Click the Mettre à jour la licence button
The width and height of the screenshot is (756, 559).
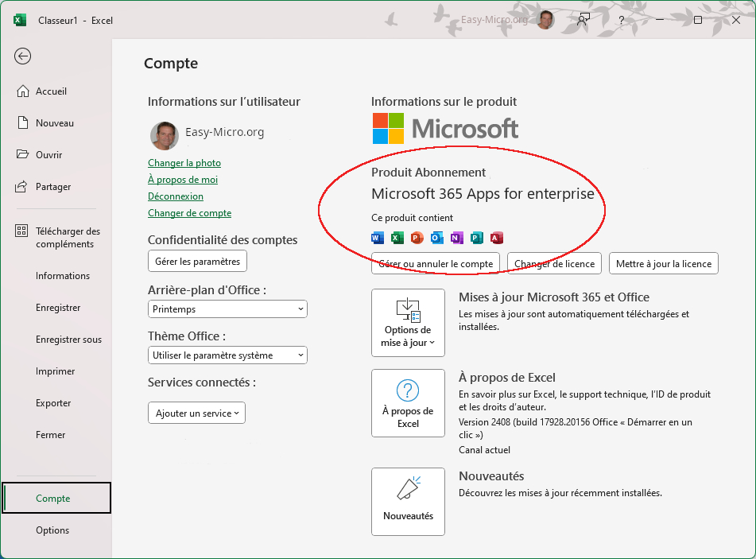(x=664, y=263)
